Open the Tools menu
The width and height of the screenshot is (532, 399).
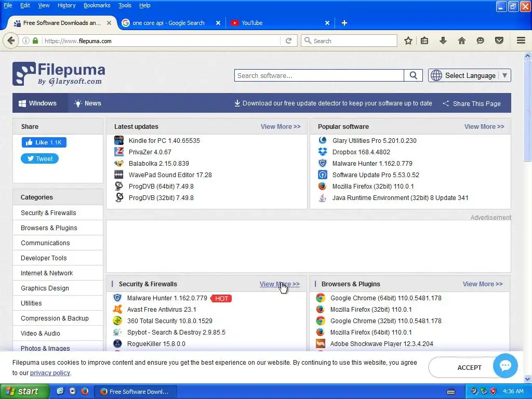click(x=125, y=5)
